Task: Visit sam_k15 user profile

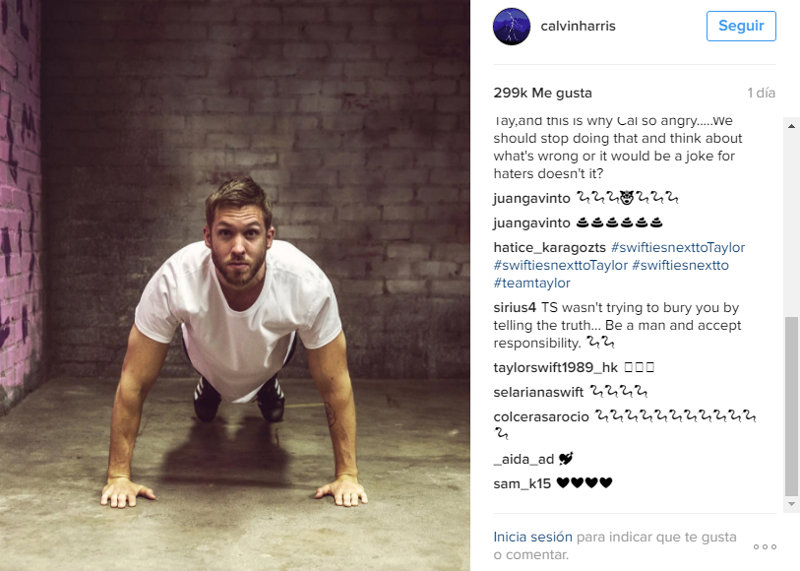Action: pyautogui.click(x=522, y=483)
